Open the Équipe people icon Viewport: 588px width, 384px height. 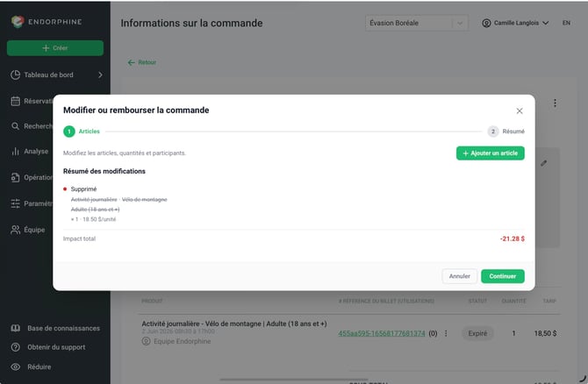pyautogui.click(x=16, y=230)
